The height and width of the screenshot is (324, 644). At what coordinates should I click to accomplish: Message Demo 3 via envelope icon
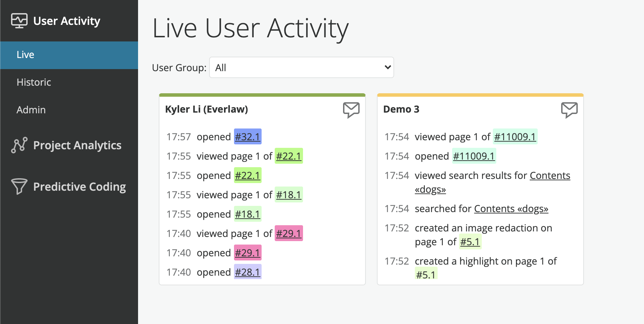coord(569,110)
